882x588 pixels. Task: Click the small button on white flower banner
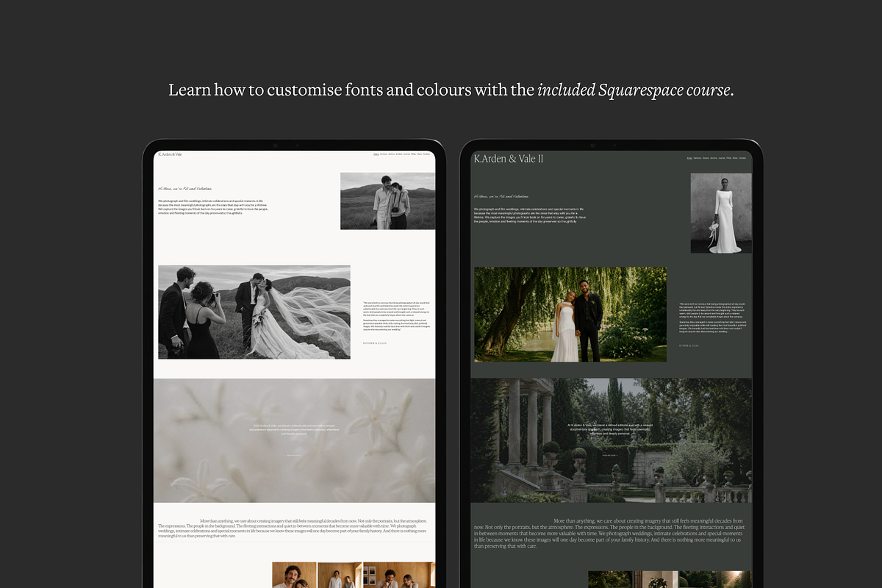(x=294, y=456)
